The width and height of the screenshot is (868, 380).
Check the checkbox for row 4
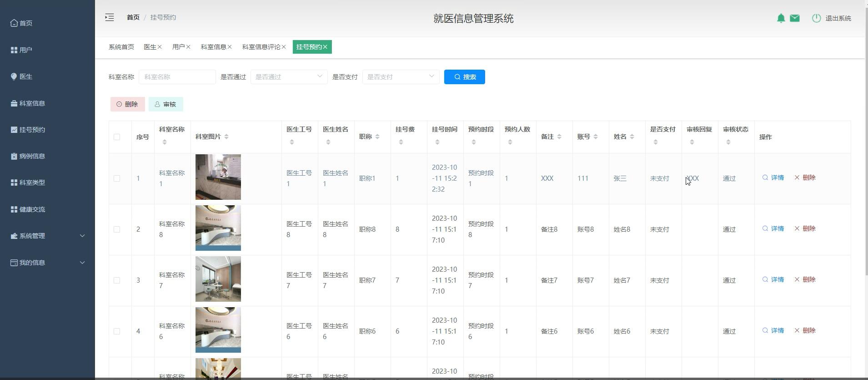pyautogui.click(x=117, y=331)
